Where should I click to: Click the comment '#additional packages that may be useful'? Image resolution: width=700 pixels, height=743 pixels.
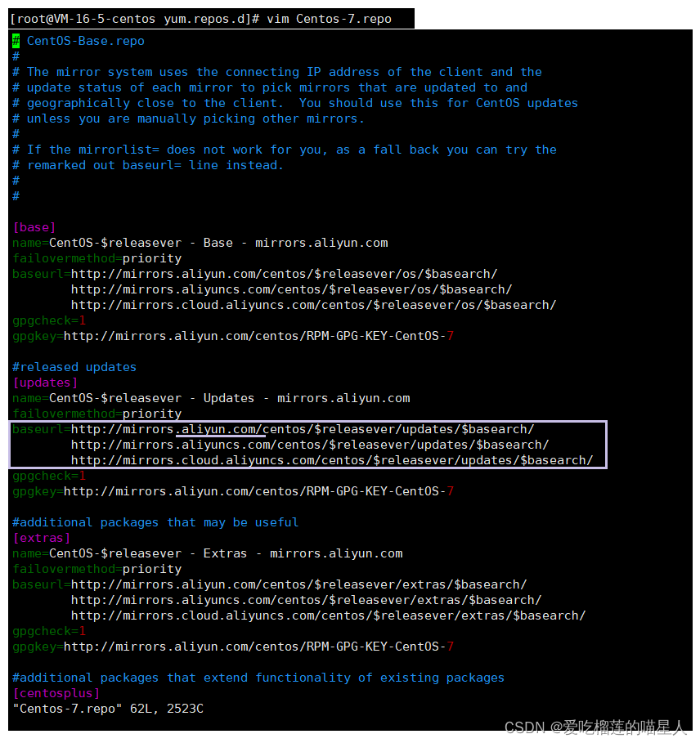click(155, 522)
